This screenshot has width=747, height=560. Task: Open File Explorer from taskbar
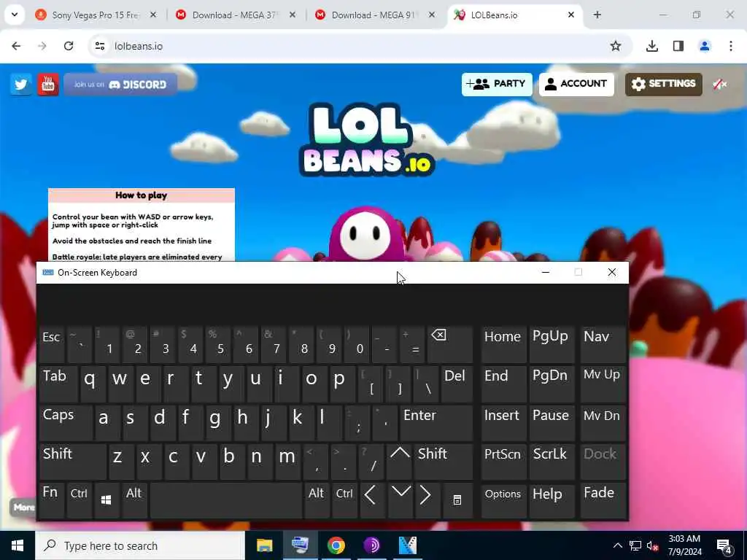(264, 545)
